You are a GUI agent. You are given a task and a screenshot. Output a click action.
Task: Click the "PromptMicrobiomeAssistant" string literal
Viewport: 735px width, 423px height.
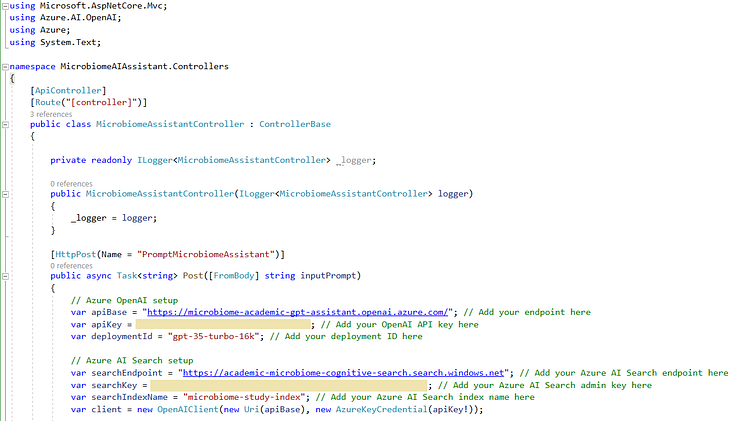pos(206,255)
